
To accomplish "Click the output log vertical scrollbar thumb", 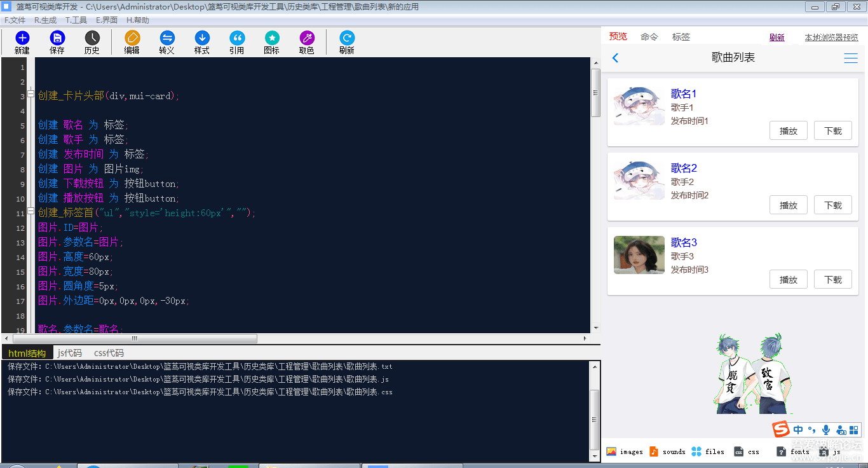I will click(x=595, y=420).
